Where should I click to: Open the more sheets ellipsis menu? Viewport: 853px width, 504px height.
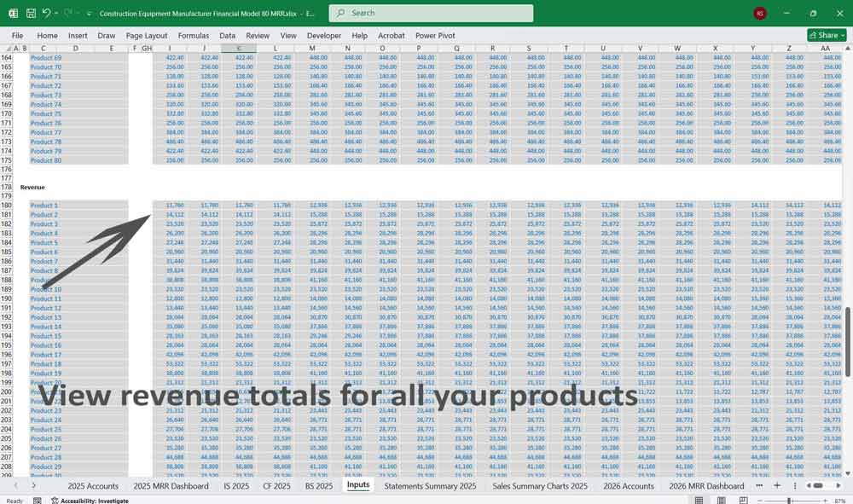(759, 485)
